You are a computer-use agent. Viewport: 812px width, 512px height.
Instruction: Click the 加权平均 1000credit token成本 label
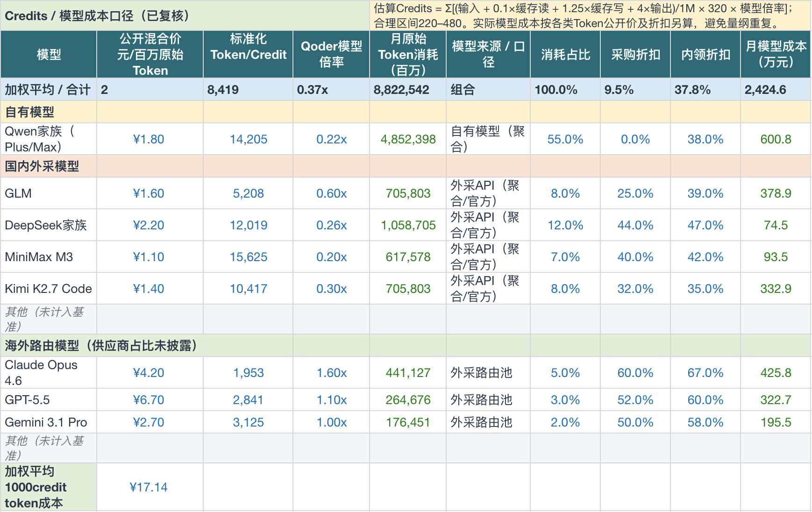click(49, 487)
